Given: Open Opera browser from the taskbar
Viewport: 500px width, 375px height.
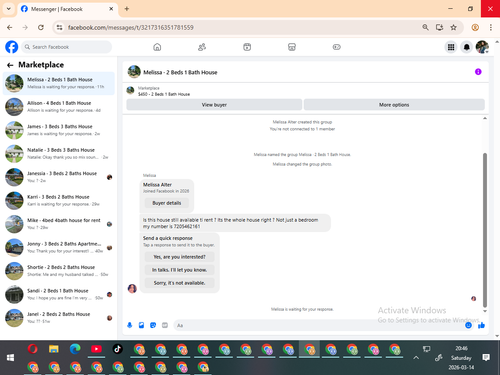Looking at the screenshot, I should pyautogui.click(x=32, y=349).
